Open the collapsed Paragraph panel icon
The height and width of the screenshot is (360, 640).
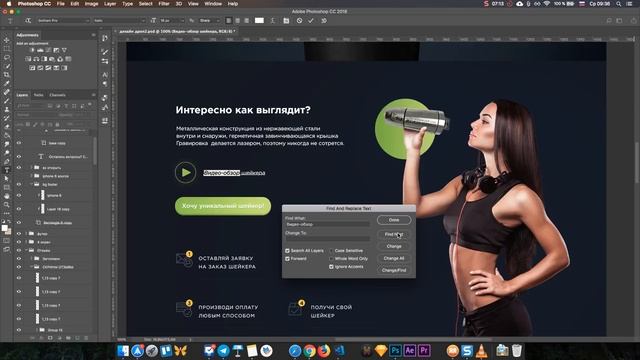105,84
